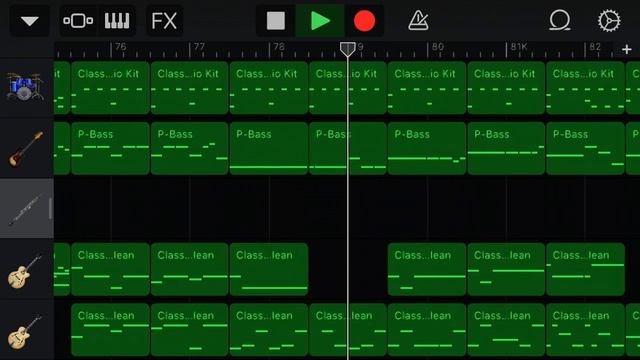This screenshot has width=640, height=360.
Task: Select upper guitar track region crossing bar 76
Action: tap(110, 269)
